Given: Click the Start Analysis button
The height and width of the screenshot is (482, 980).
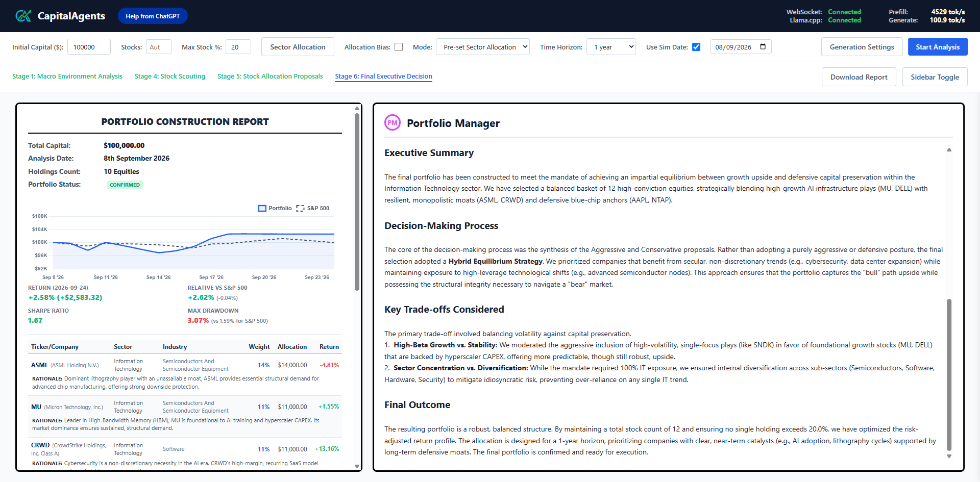Looking at the screenshot, I should (x=938, y=47).
